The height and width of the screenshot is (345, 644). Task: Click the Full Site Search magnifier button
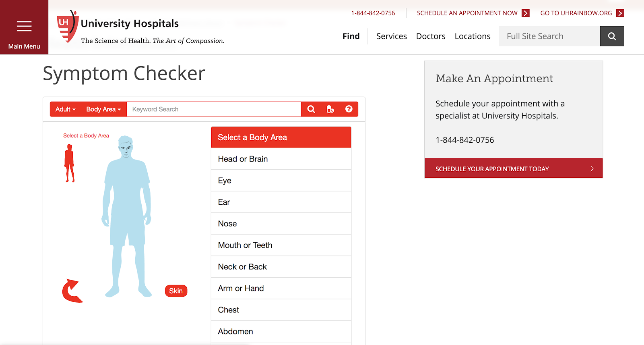click(x=612, y=36)
